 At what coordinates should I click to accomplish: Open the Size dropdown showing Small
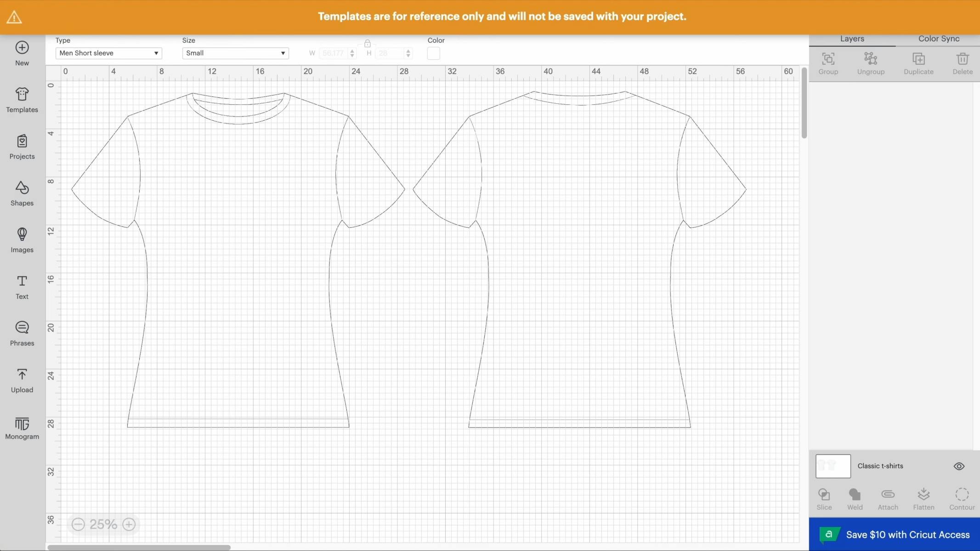(x=235, y=53)
